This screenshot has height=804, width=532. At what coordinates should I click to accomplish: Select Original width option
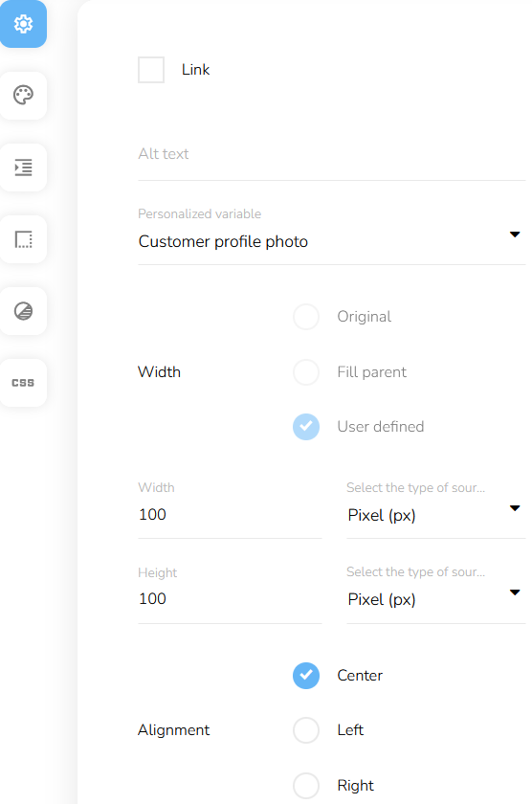coord(306,317)
